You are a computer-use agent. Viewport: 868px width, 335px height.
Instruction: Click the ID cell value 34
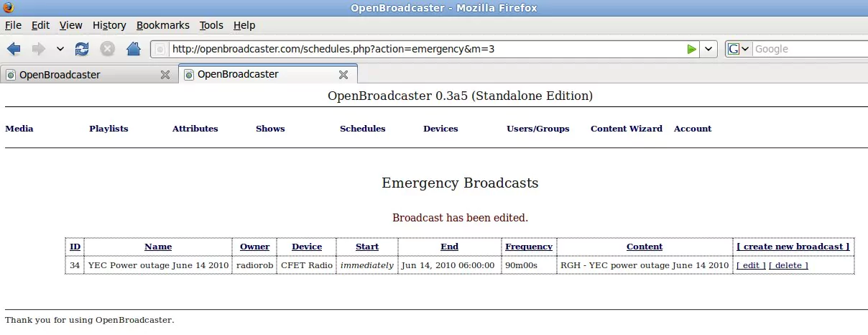[75, 265]
